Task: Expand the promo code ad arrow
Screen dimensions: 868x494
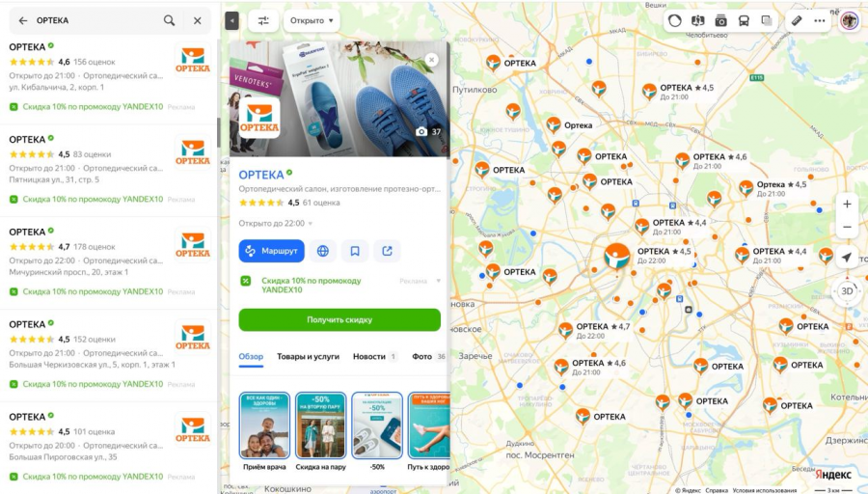Action: (438, 281)
